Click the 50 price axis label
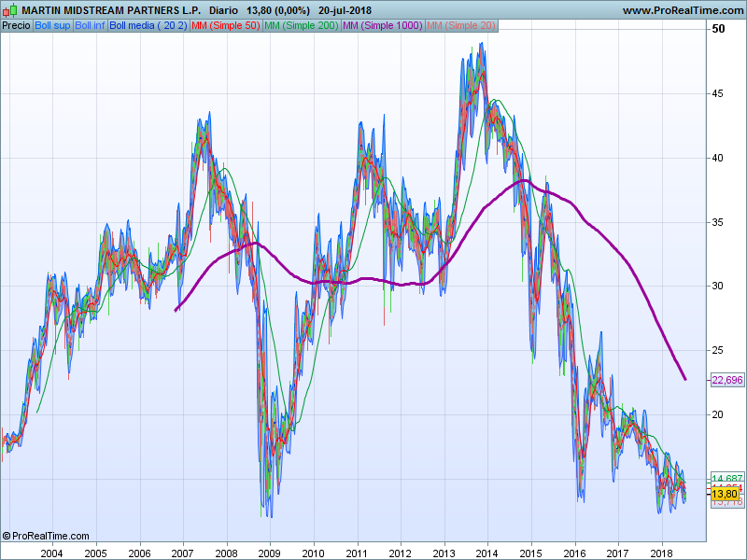The height and width of the screenshot is (560, 747). click(x=718, y=29)
